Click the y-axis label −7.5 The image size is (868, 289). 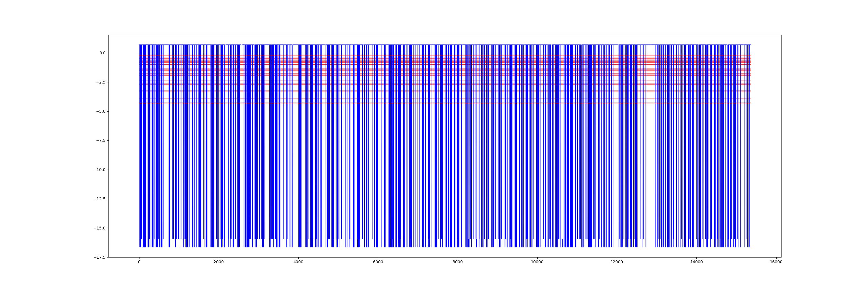(101, 141)
